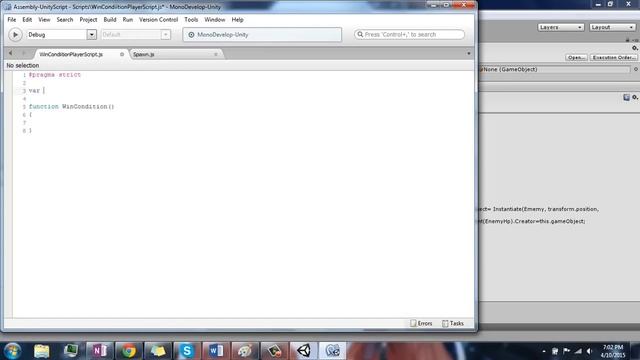Click the gear icon beside the help book
Screen dimensions: 640x360
pos(635,97)
